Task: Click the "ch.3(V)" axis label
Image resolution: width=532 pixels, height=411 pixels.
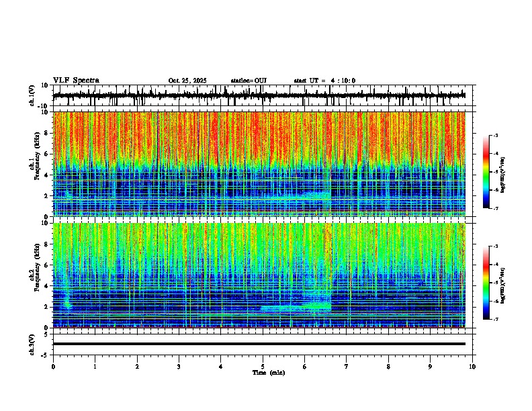Action: [x=32, y=345]
